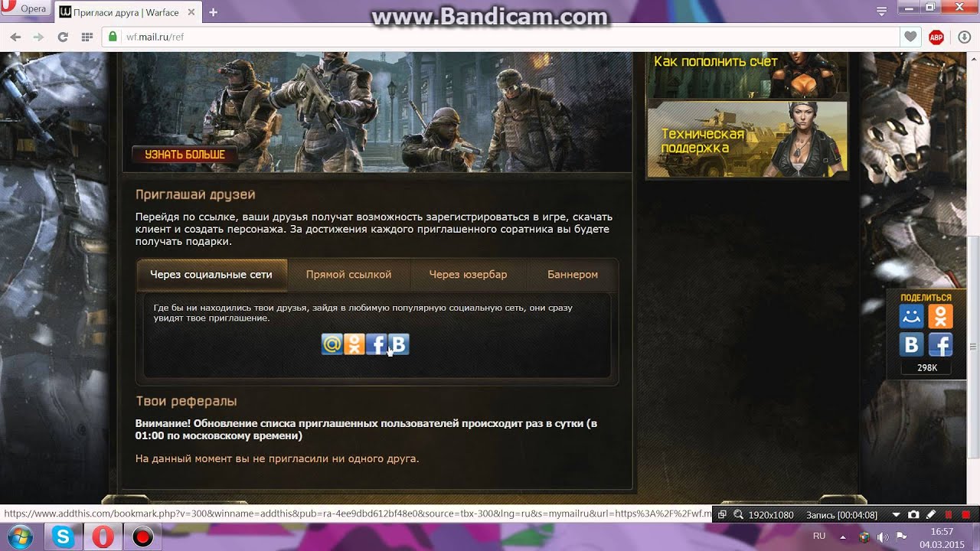
Task: Activate Bandicam drawing pencil tool
Action: tap(931, 515)
